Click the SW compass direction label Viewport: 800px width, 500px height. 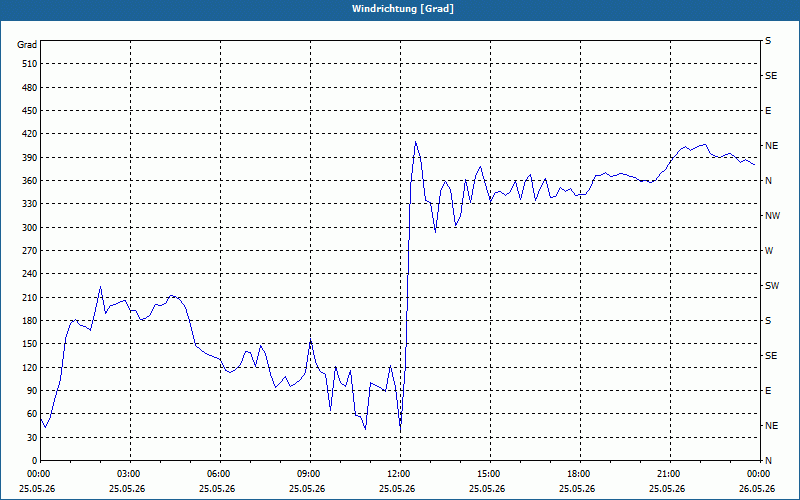click(772, 286)
